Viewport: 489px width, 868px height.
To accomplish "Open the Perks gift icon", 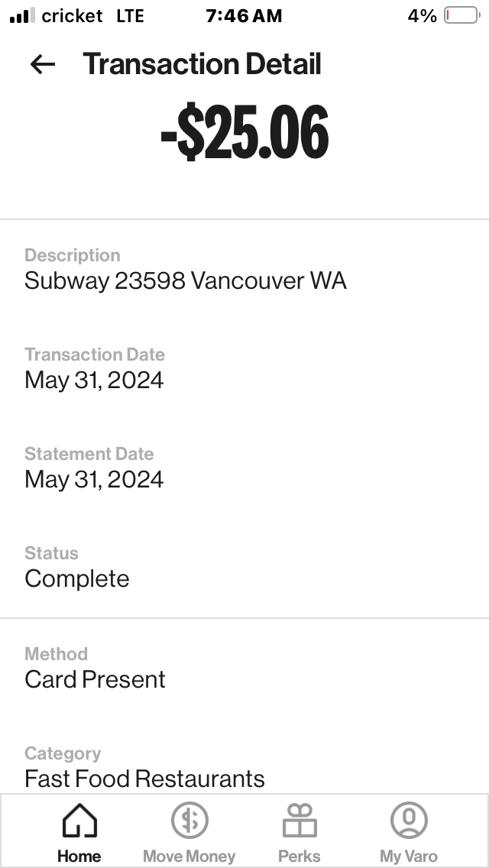I will [x=300, y=822].
